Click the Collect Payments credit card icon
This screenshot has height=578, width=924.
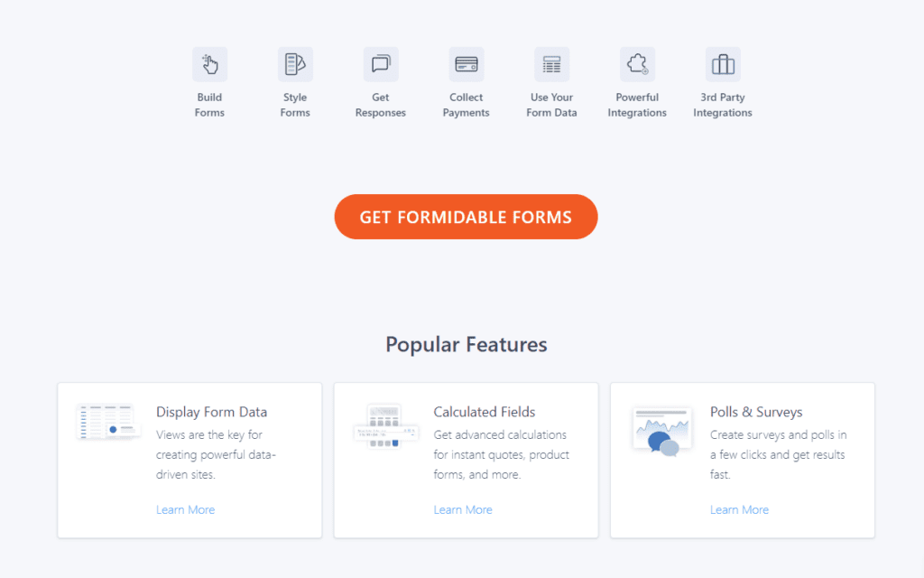tap(466, 63)
